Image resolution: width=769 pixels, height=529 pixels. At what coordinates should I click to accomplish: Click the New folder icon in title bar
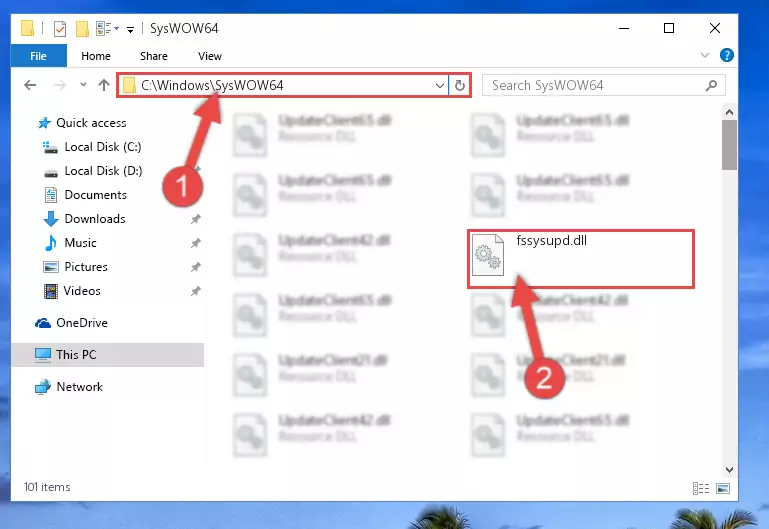pyautogui.click(x=82, y=29)
